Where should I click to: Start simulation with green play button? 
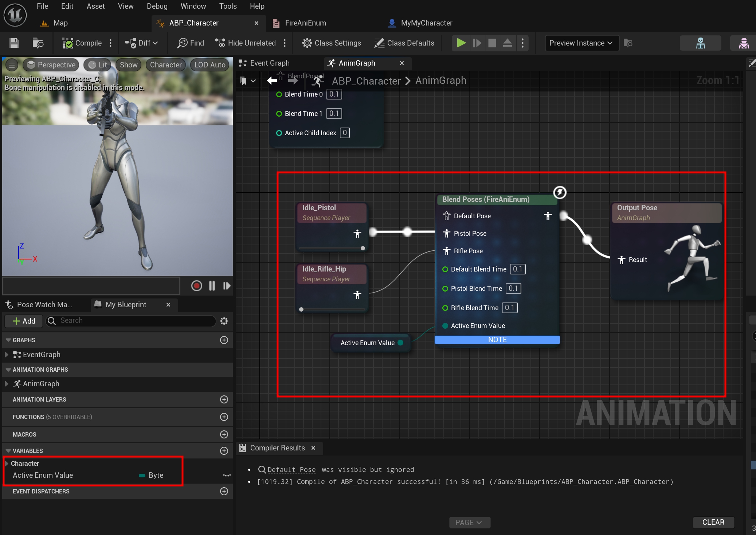click(461, 43)
